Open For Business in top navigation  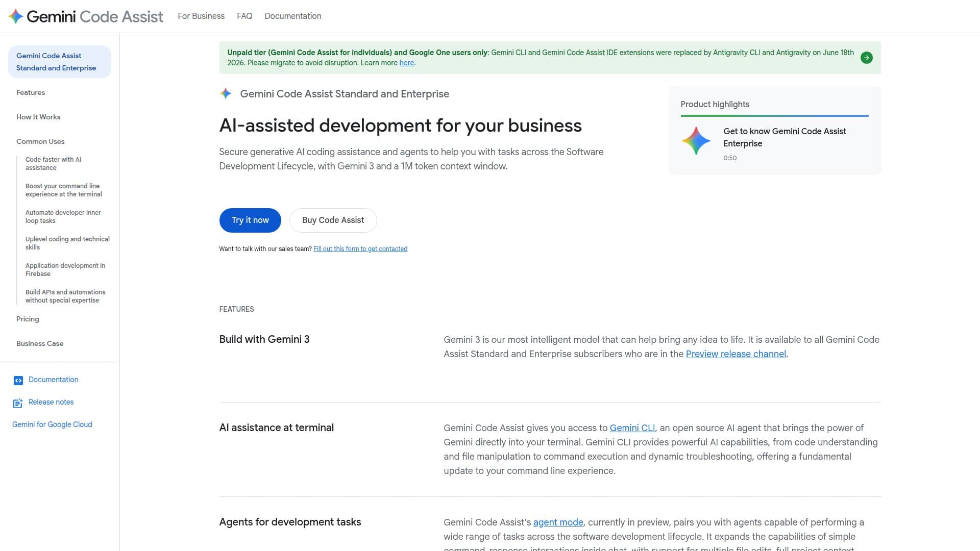[x=201, y=16]
